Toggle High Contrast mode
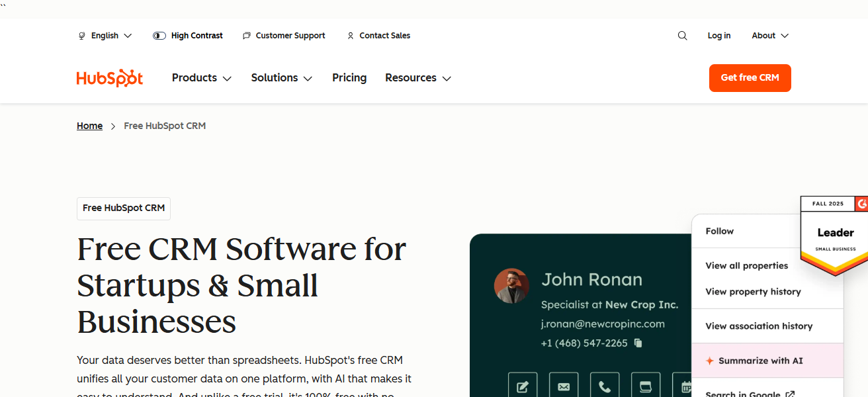The image size is (868, 397). pos(188,35)
